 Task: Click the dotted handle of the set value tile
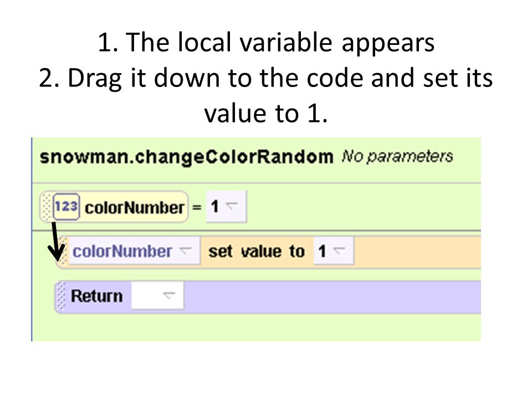(63, 252)
